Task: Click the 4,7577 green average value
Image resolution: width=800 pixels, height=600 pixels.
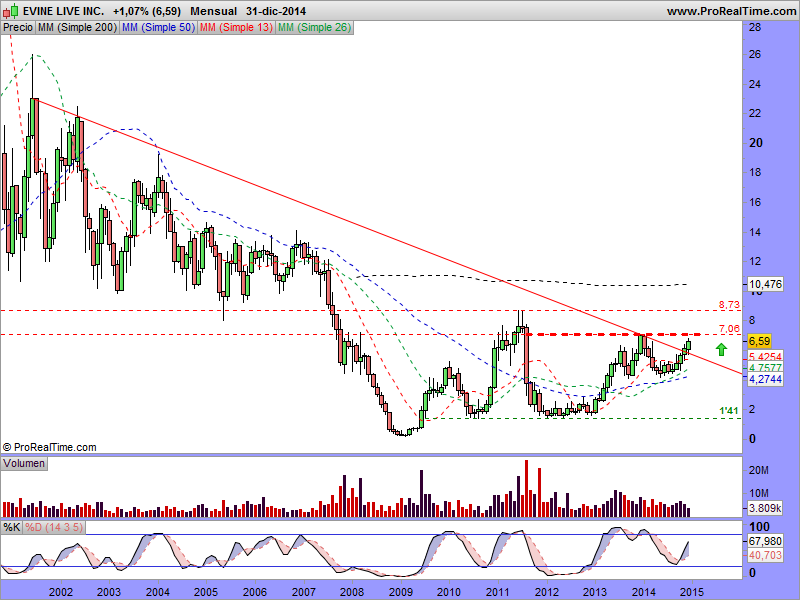Action: click(x=765, y=367)
